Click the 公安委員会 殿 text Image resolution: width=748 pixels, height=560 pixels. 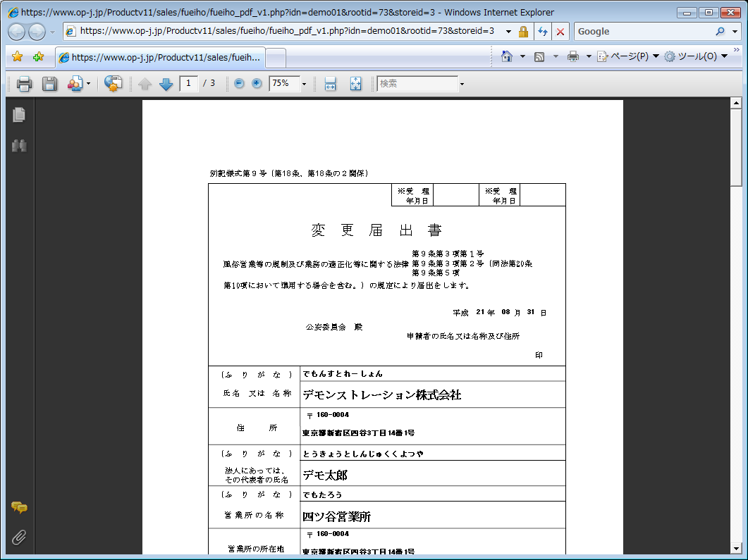(x=334, y=327)
